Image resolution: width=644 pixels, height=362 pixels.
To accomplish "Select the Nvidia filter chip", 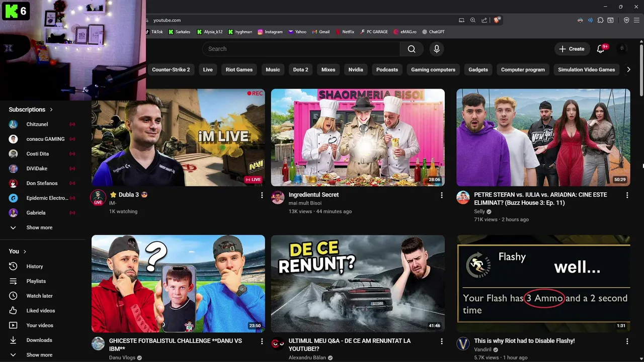I will point(356,70).
